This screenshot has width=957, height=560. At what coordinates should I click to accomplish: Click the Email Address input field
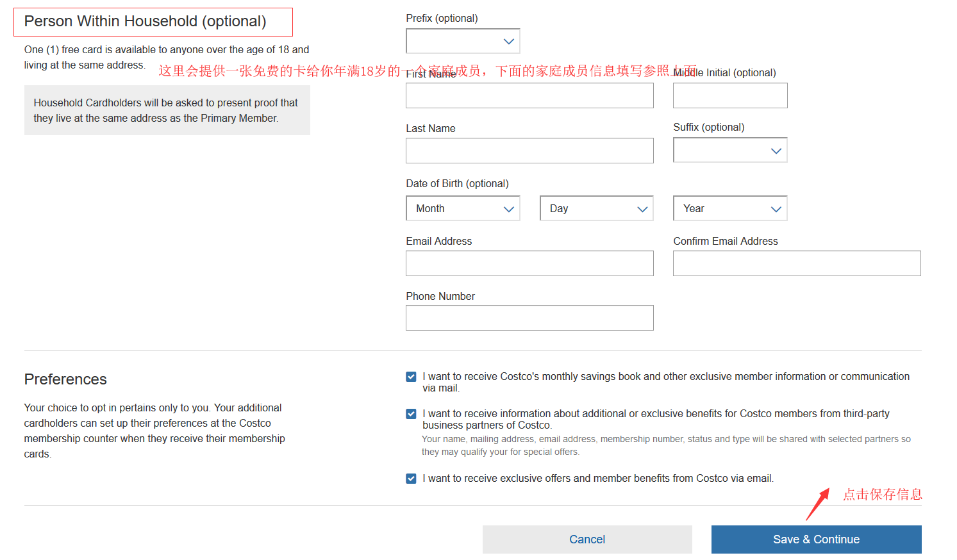click(529, 263)
